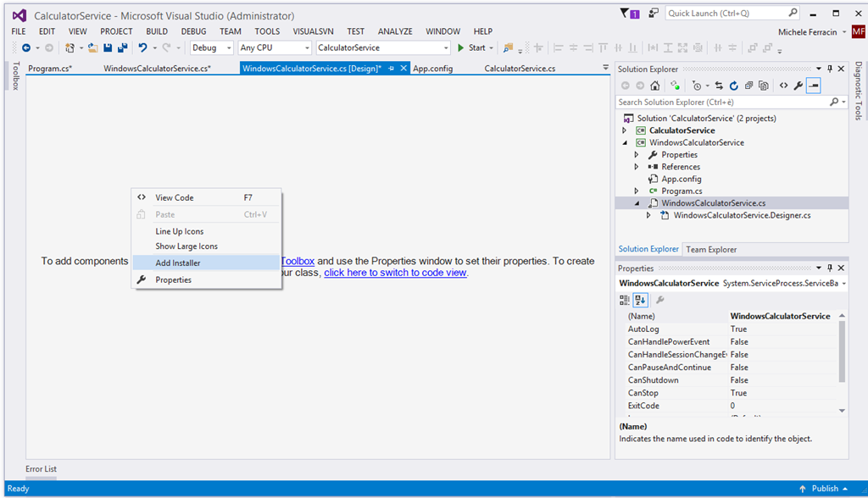Expand the References node in tree

pyautogui.click(x=637, y=167)
